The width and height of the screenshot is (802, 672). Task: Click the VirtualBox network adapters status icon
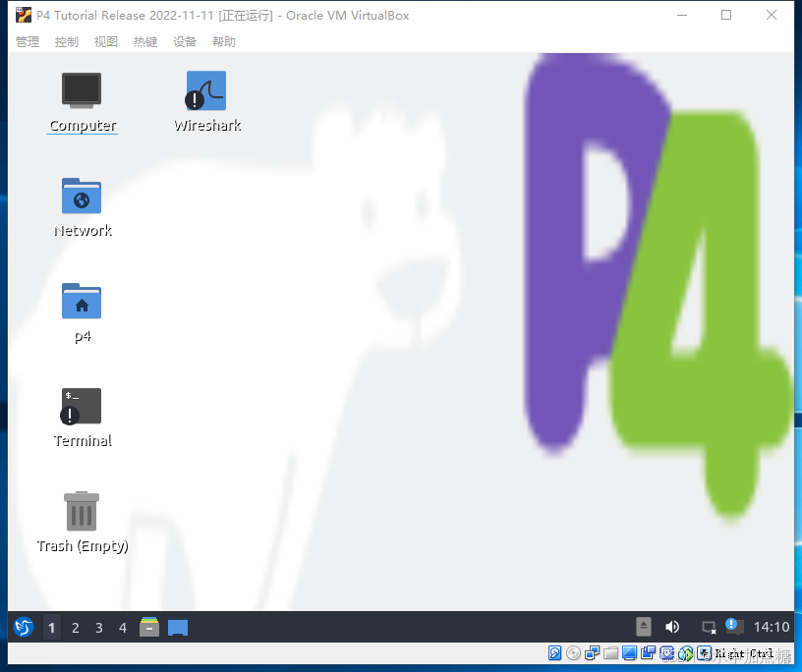(x=592, y=653)
